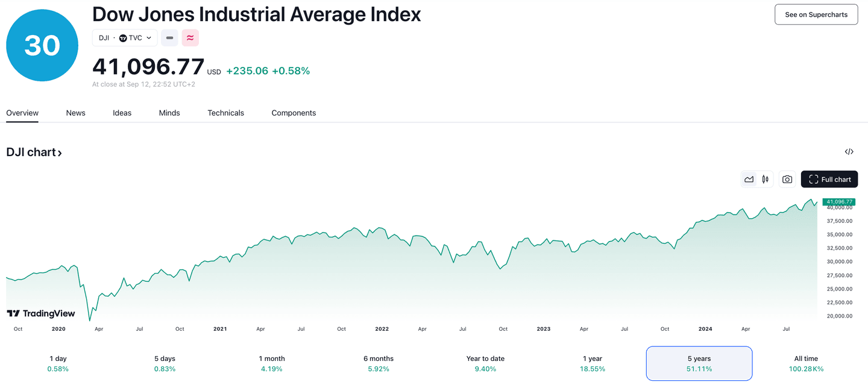Open the Components tab

(x=294, y=113)
